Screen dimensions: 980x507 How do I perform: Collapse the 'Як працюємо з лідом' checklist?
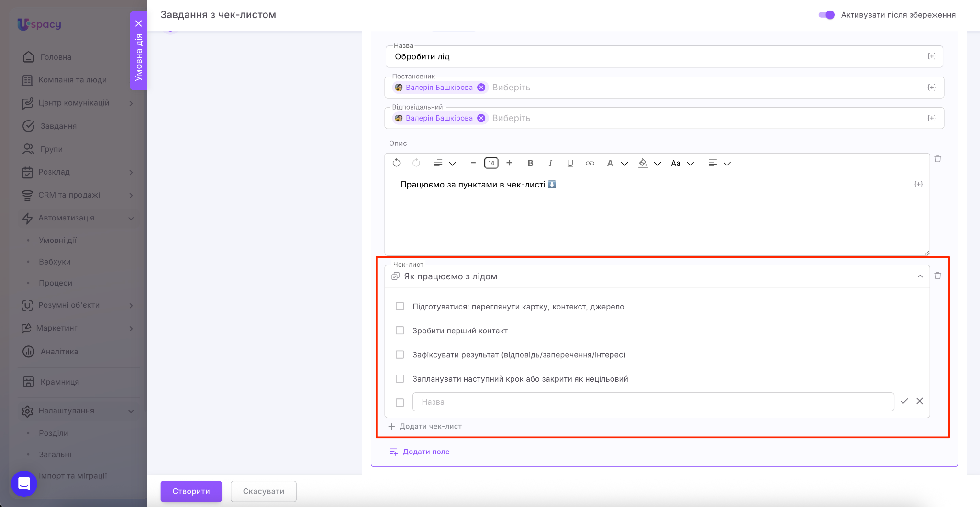[920, 276]
